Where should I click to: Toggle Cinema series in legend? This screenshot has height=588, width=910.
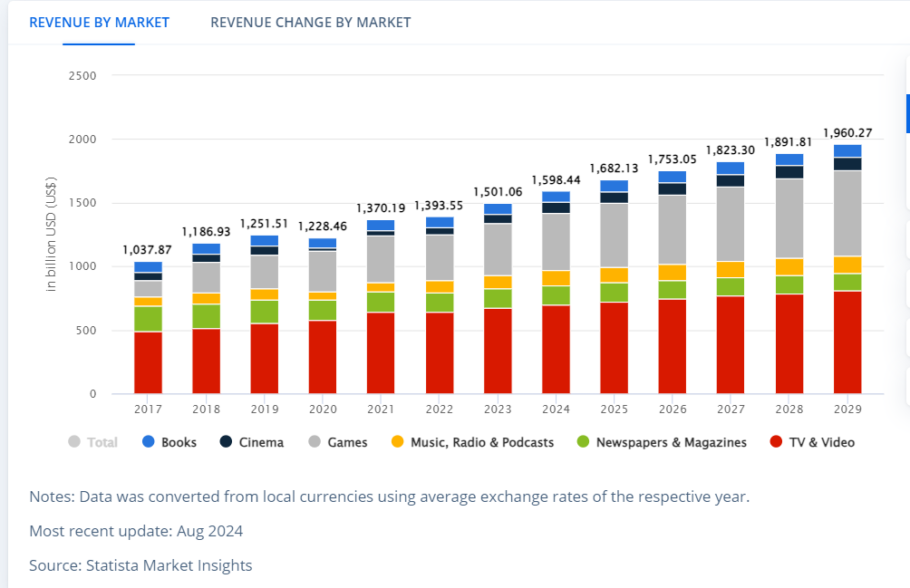point(252,442)
